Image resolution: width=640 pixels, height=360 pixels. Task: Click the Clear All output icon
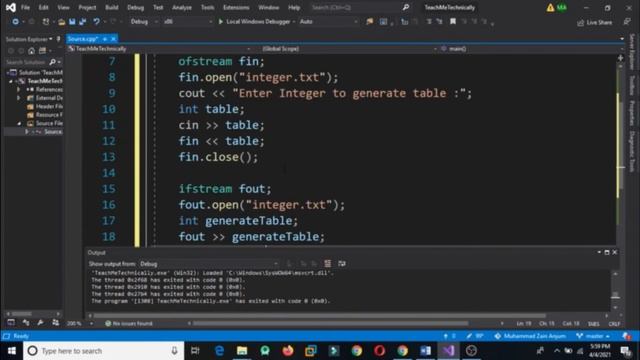(x=328, y=264)
